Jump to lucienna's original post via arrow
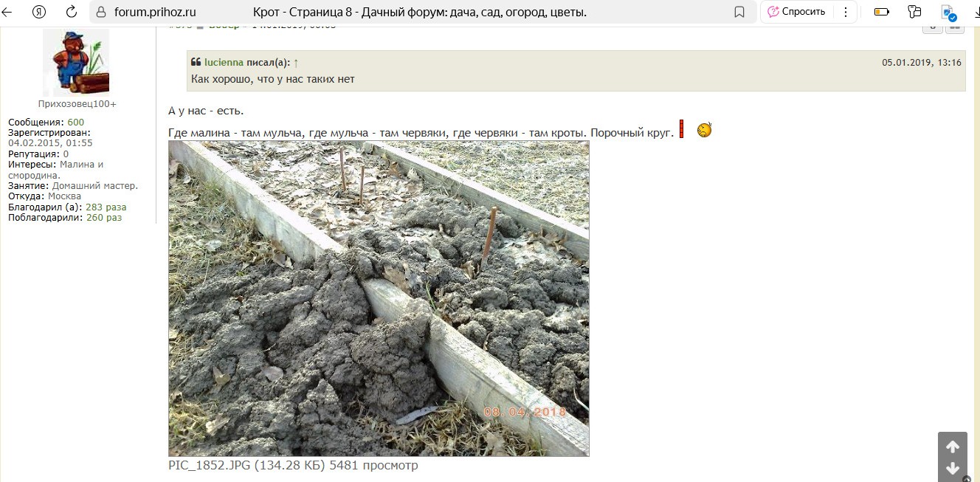980x482 pixels. [x=296, y=63]
